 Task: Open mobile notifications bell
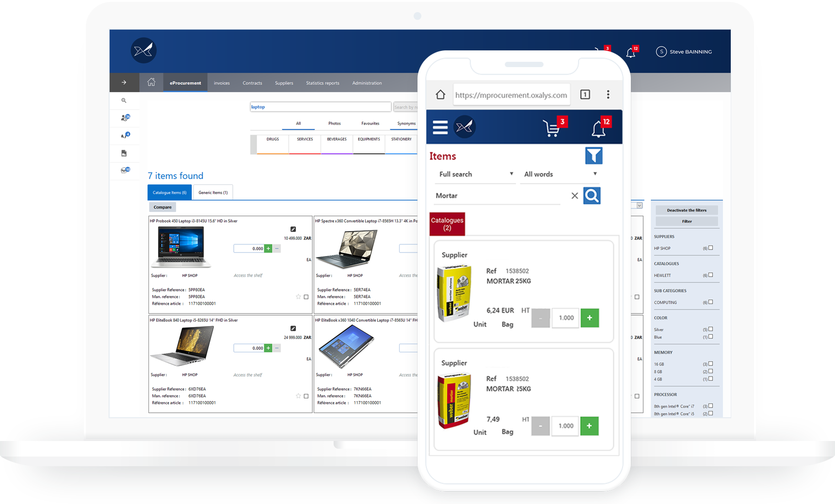tap(599, 128)
